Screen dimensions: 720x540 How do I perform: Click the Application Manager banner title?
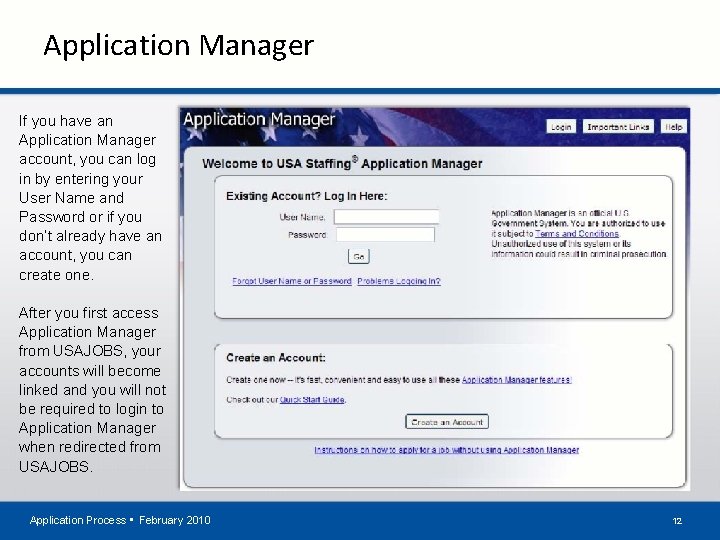coord(259,119)
